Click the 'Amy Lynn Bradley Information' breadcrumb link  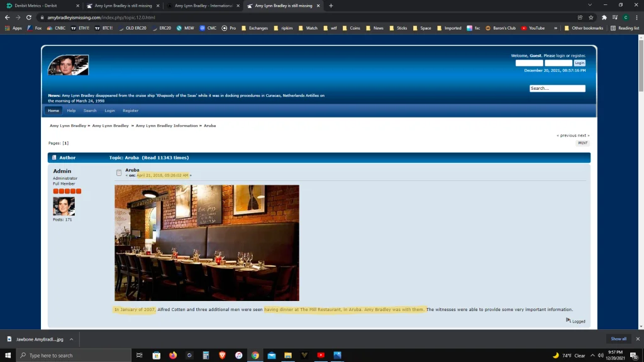pos(167,126)
